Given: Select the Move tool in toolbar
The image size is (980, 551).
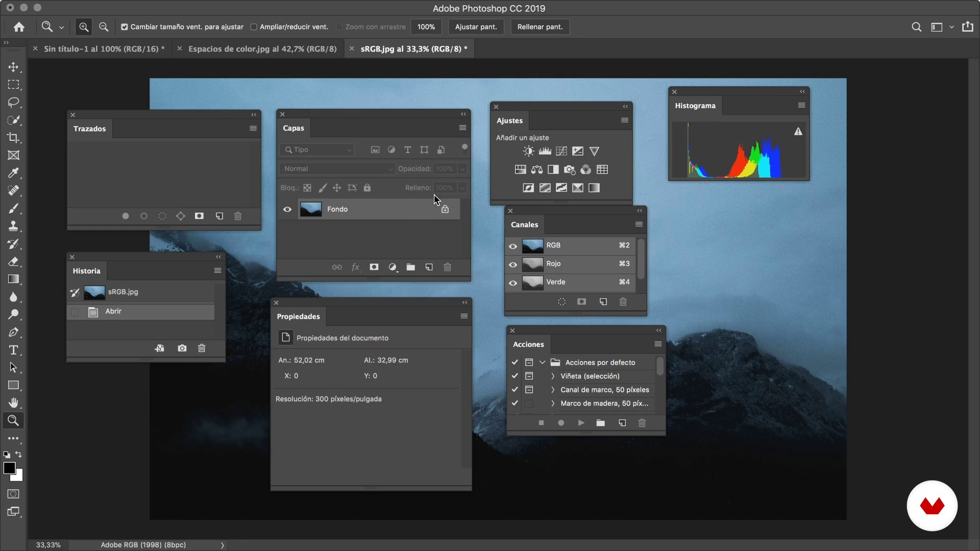Looking at the screenshot, I should click(x=13, y=67).
